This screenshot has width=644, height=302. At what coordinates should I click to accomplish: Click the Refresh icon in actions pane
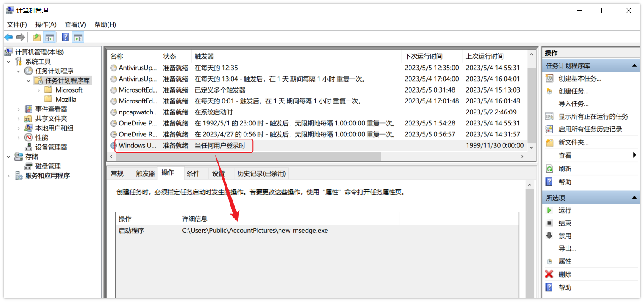coord(549,169)
